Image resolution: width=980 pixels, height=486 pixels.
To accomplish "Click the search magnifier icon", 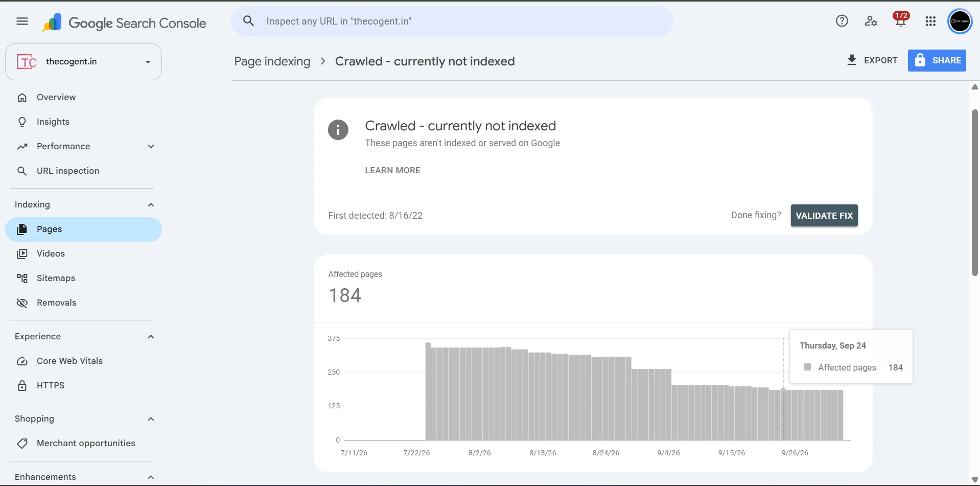I will pyautogui.click(x=248, y=21).
